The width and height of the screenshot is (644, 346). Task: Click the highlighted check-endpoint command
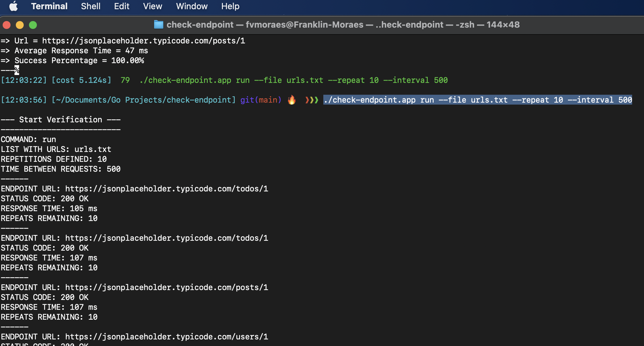477,100
